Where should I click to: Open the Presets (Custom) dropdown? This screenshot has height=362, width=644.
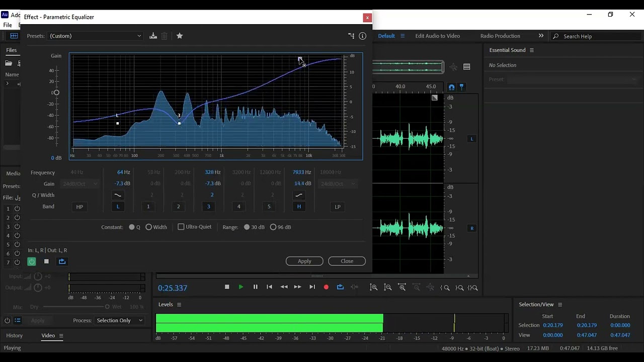pyautogui.click(x=96, y=36)
